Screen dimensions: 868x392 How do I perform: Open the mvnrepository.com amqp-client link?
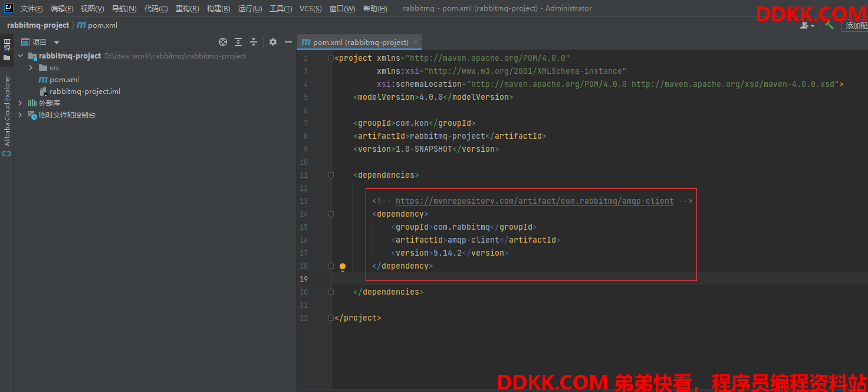pyautogui.click(x=535, y=201)
